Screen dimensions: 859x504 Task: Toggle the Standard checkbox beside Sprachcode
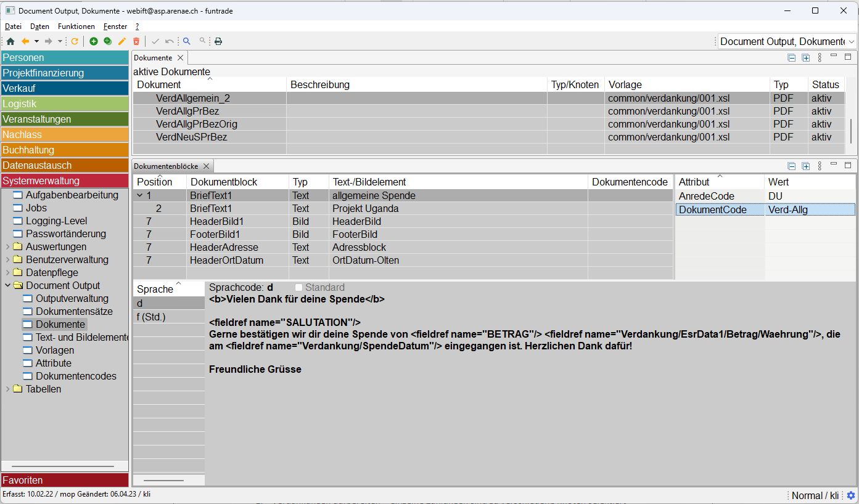pyautogui.click(x=299, y=288)
